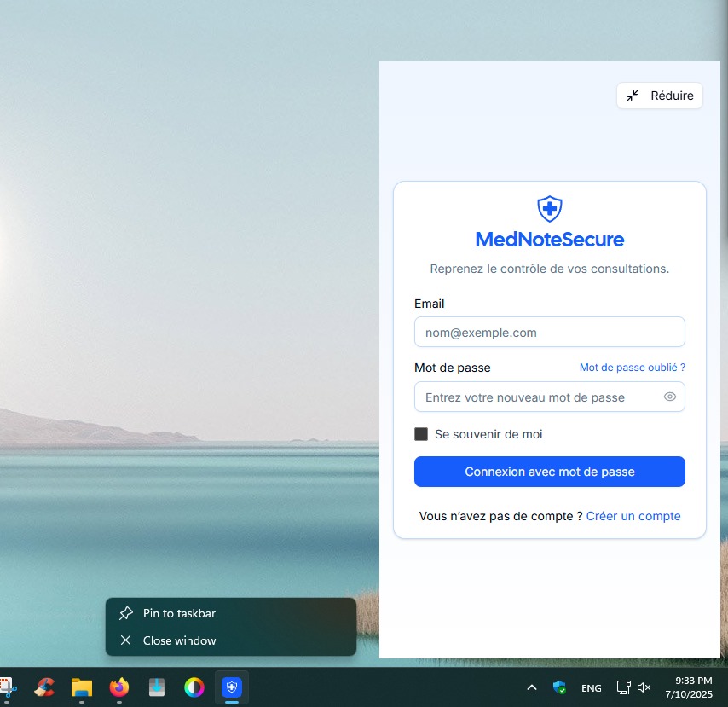Screen dimensions: 728x707
Task: Open the download arrow app in taskbar
Action: coord(157,687)
